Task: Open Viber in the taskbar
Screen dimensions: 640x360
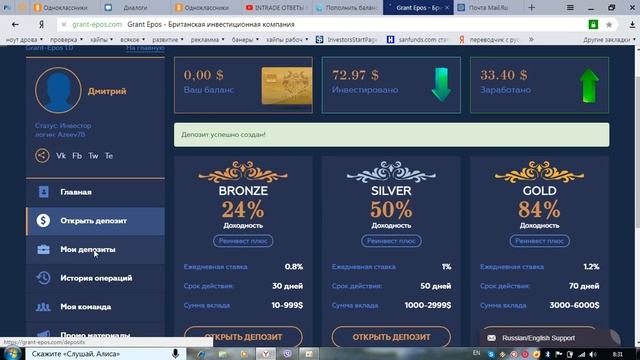Action: (287, 354)
